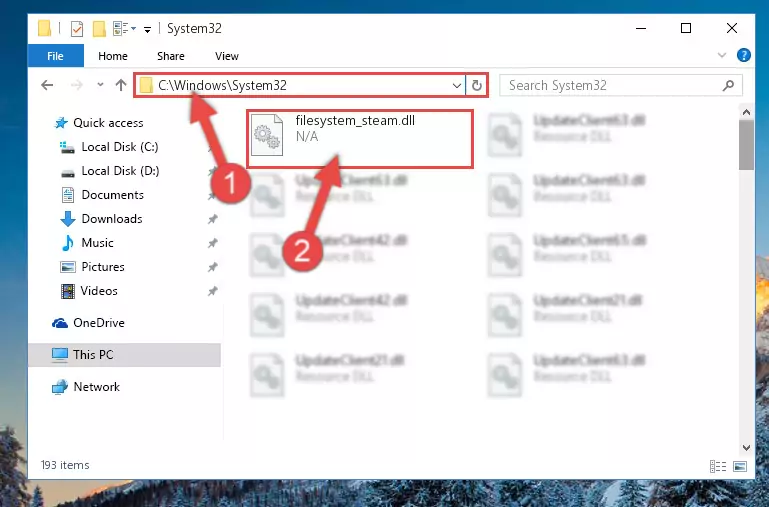The height and width of the screenshot is (507, 769).
Task: Click the Music note icon
Action: [x=68, y=243]
